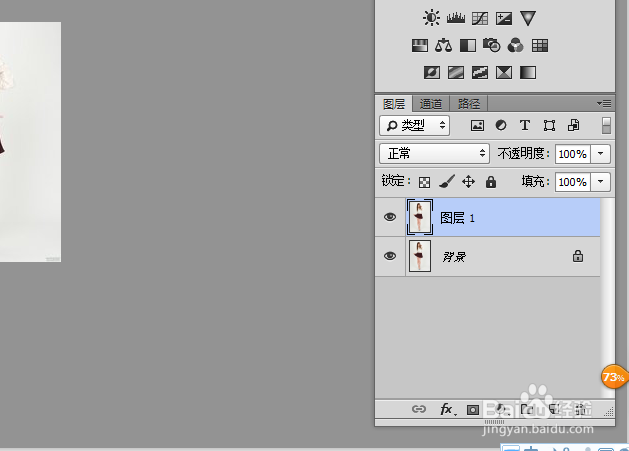This screenshot has width=629, height=451.
Task: Click the 填充 fill value field
Action: (572, 182)
